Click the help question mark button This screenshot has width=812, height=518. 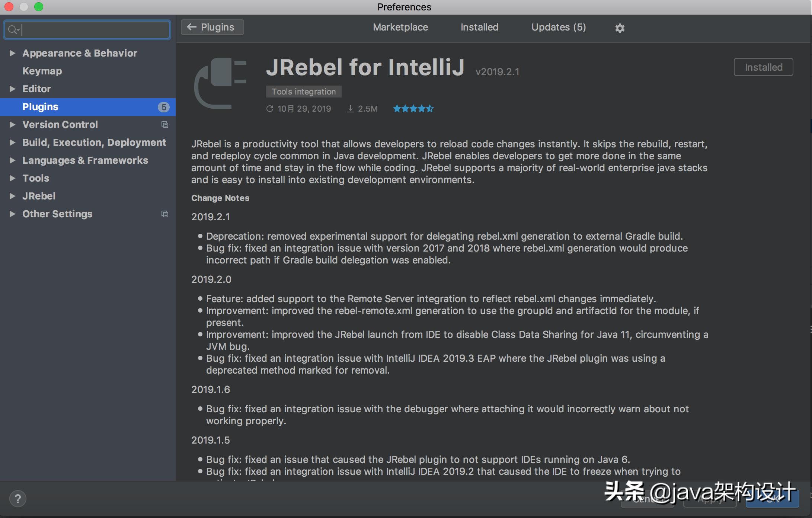click(x=17, y=499)
